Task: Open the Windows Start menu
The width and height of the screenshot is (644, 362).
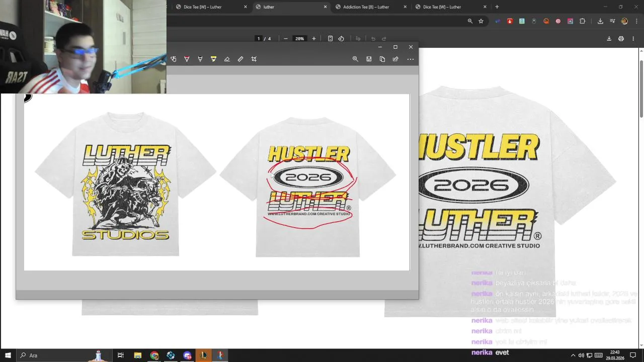Action: click(x=8, y=355)
